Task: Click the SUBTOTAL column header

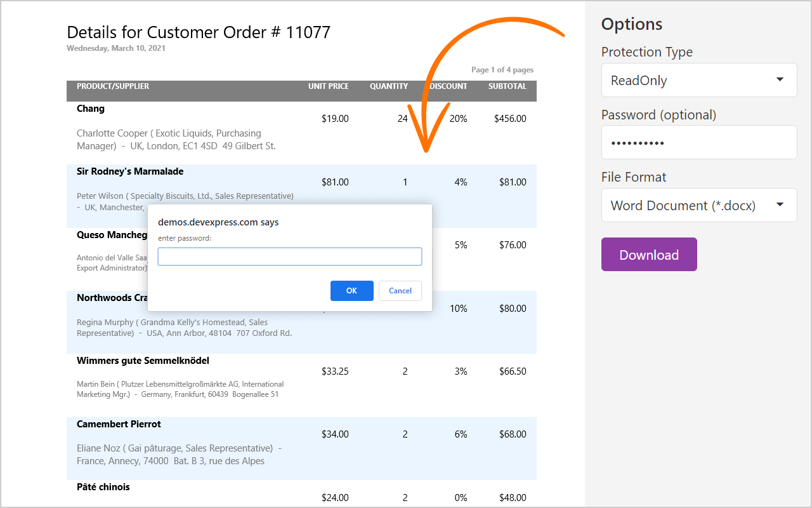Action: [507, 86]
